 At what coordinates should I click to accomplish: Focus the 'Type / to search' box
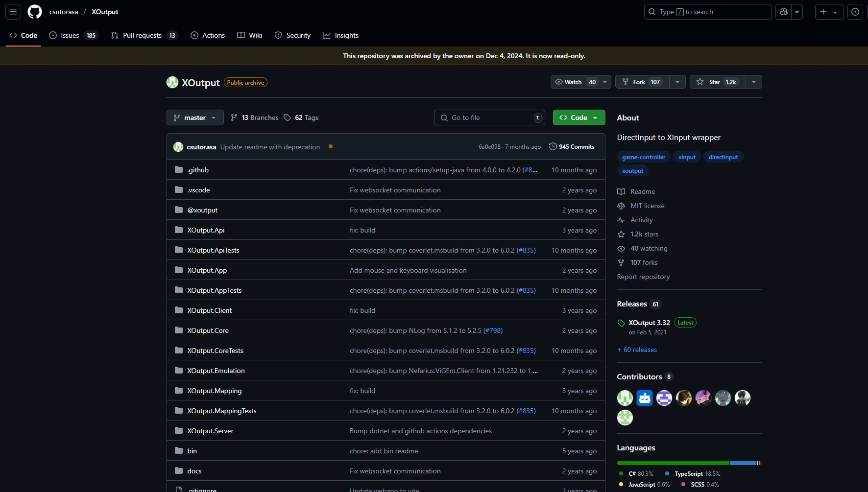(x=707, y=12)
